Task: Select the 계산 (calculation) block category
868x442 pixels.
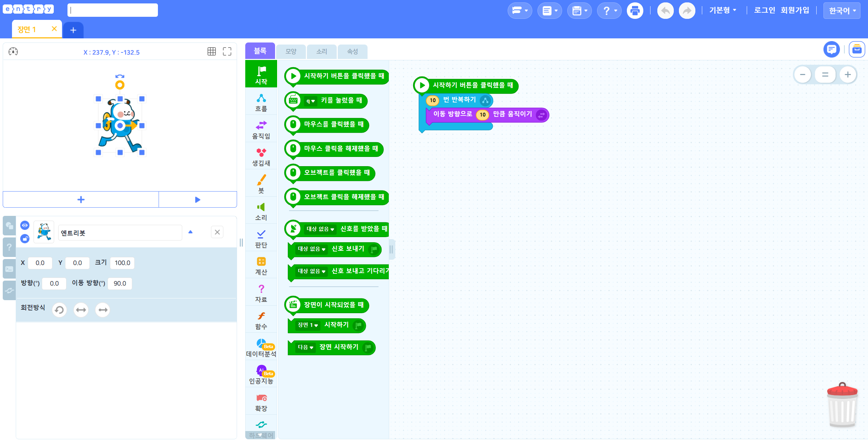Action: click(261, 266)
